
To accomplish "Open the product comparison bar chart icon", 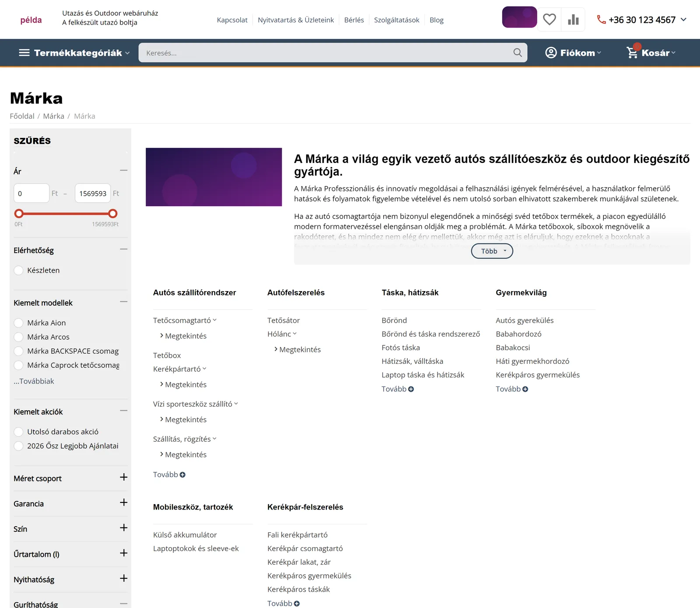I will tap(573, 20).
